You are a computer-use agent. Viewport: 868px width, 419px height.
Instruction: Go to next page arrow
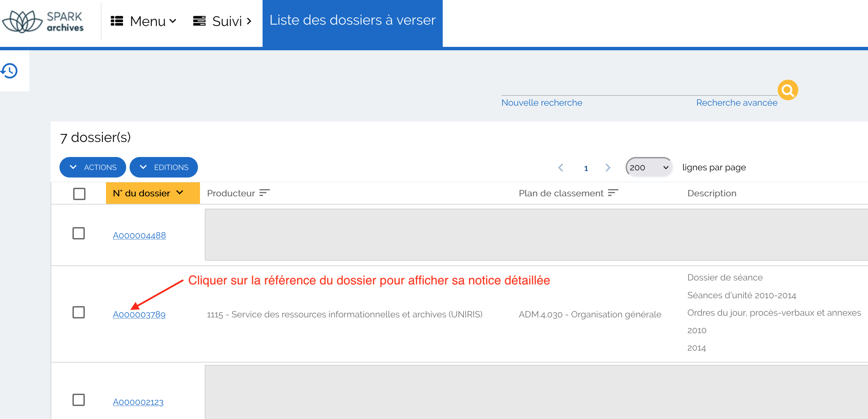(607, 168)
